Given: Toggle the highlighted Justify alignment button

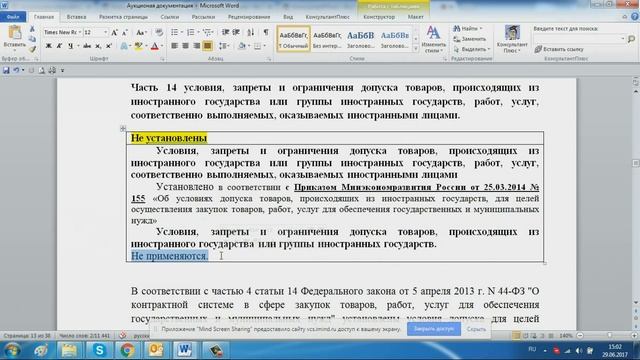Looking at the screenshot, I should 207,46.
